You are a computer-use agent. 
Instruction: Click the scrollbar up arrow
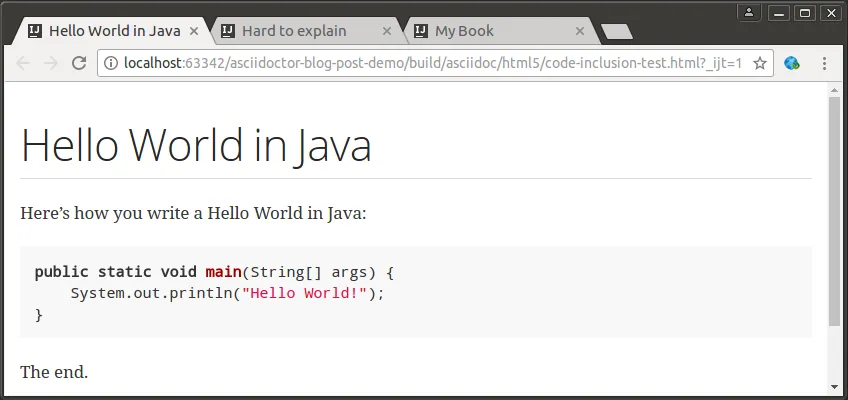pos(835,90)
